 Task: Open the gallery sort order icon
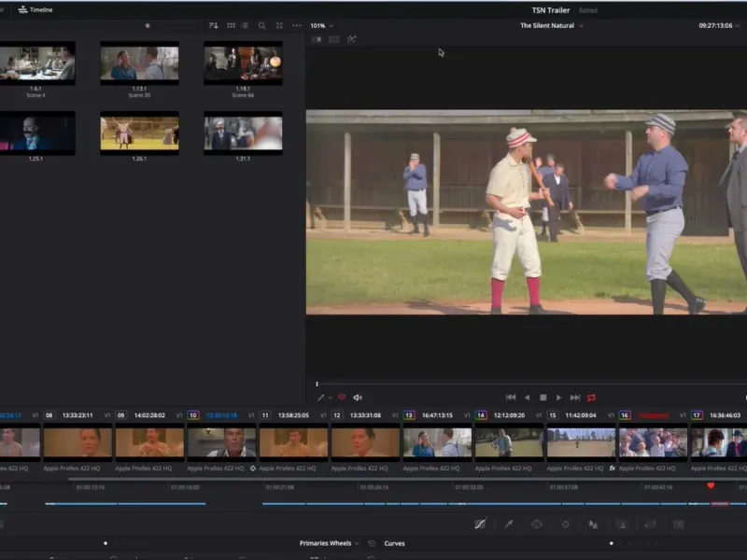pyautogui.click(x=214, y=26)
